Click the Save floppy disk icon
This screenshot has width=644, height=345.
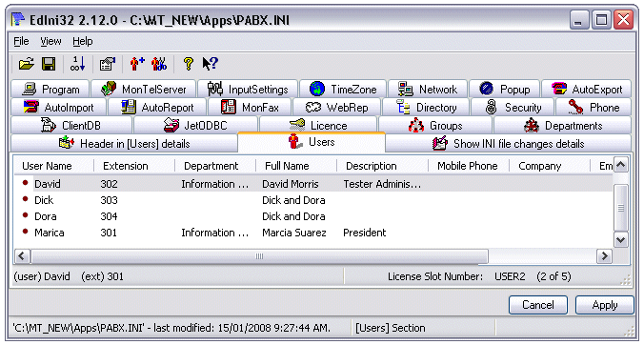[49, 64]
